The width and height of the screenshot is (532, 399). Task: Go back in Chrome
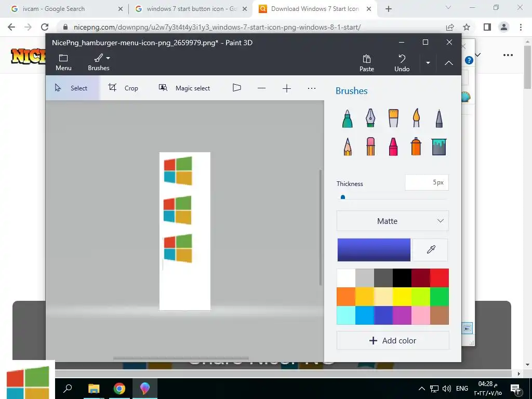click(x=11, y=27)
